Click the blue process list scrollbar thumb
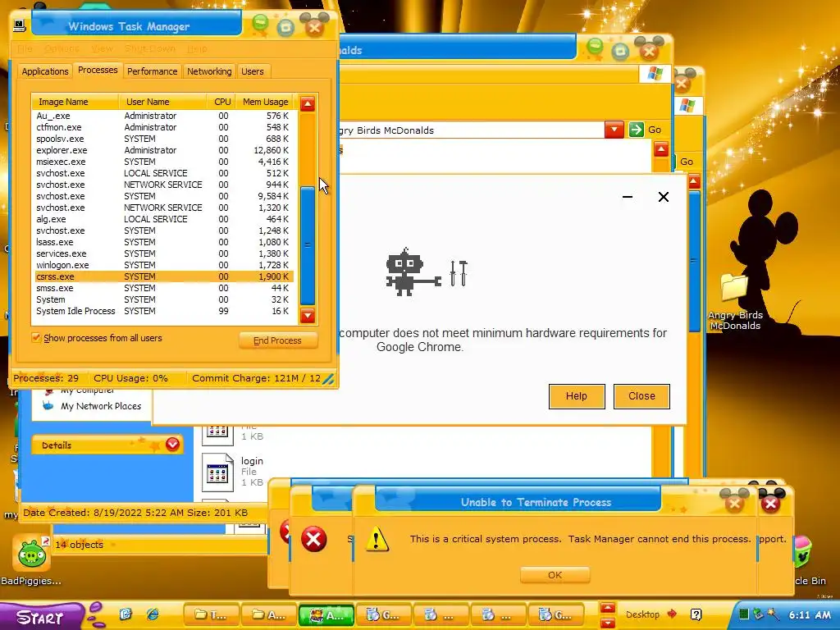 click(x=308, y=245)
